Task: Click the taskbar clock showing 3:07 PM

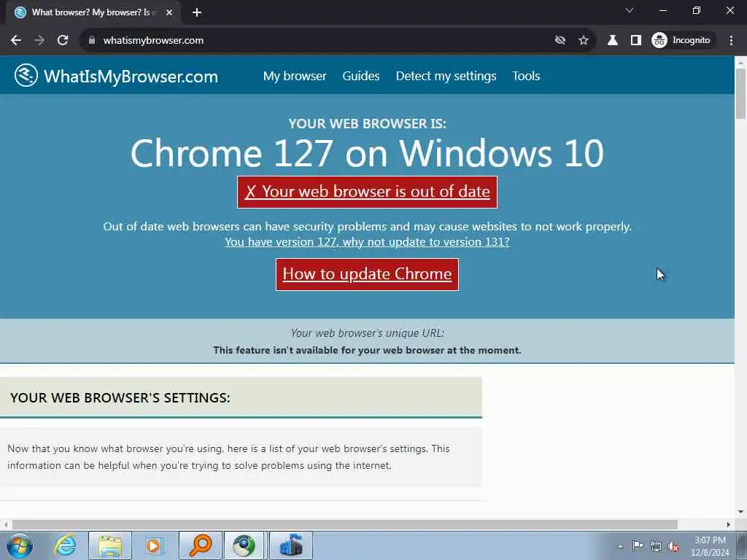Action: tap(710, 545)
